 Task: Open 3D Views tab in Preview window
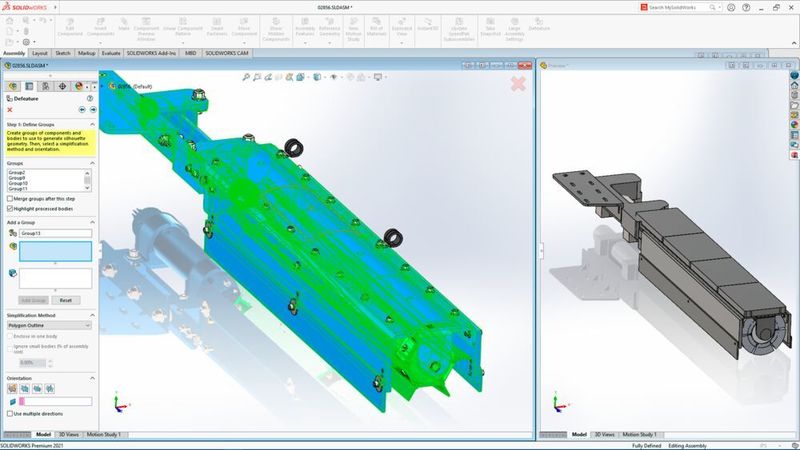[x=605, y=435]
